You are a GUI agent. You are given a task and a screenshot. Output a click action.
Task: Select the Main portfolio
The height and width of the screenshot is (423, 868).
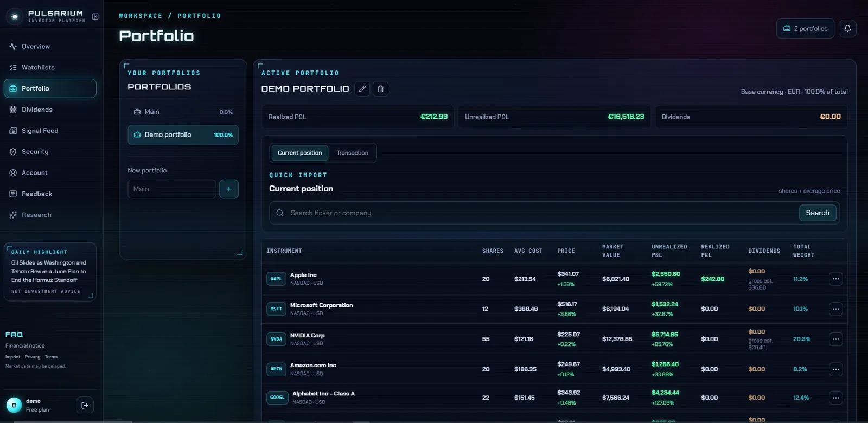(183, 112)
